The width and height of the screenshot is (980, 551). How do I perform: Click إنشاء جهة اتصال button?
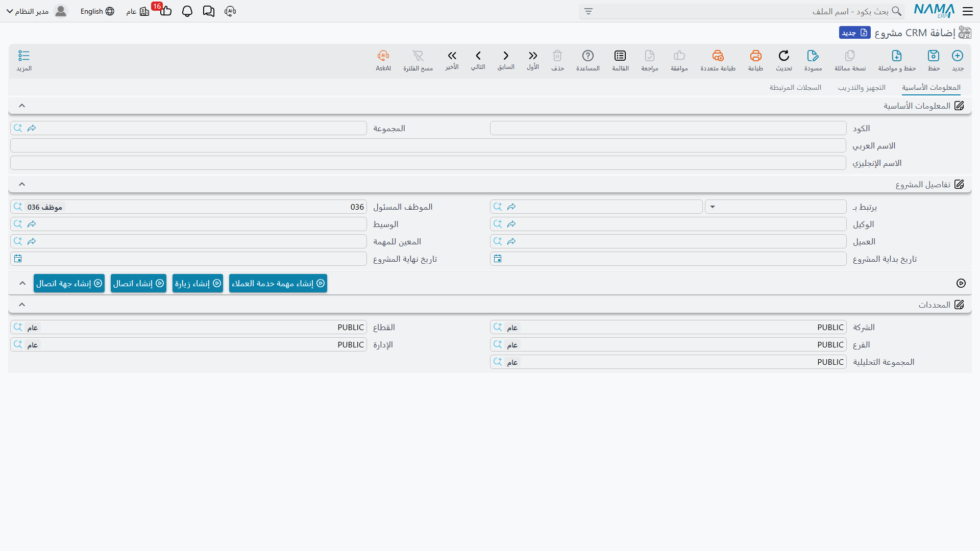click(x=69, y=283)
